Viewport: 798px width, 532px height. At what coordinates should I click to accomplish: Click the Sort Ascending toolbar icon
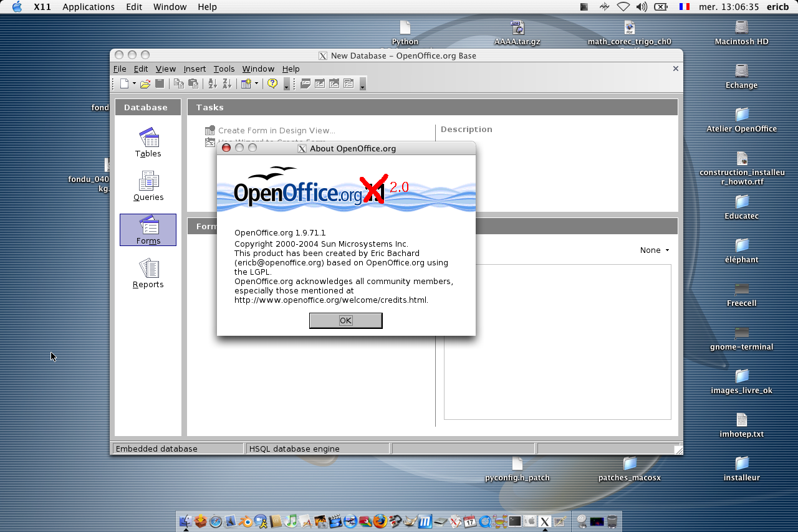[x=212, y=83]
